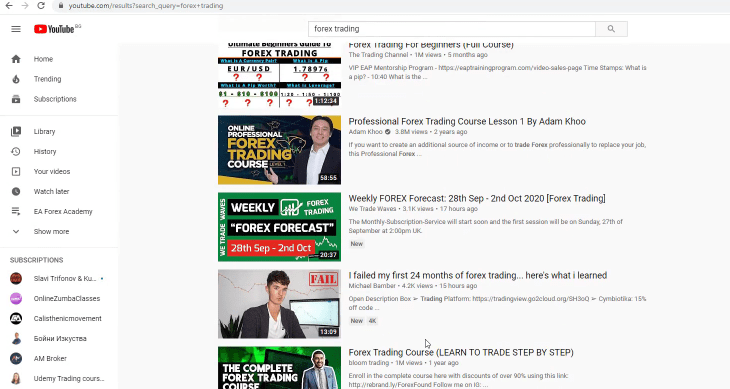
Task: Open Forex Trading For Beginners title
Action: [431, 45]
